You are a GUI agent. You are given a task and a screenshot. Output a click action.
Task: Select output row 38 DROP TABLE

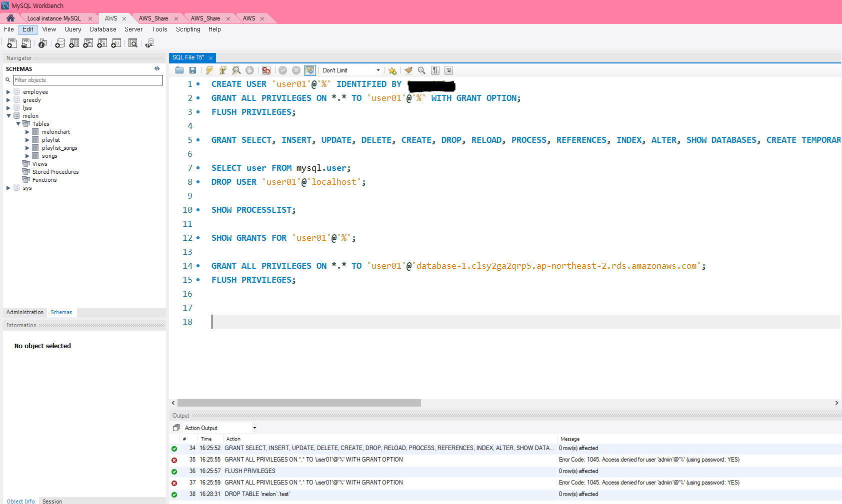click(x=505, y=494)
